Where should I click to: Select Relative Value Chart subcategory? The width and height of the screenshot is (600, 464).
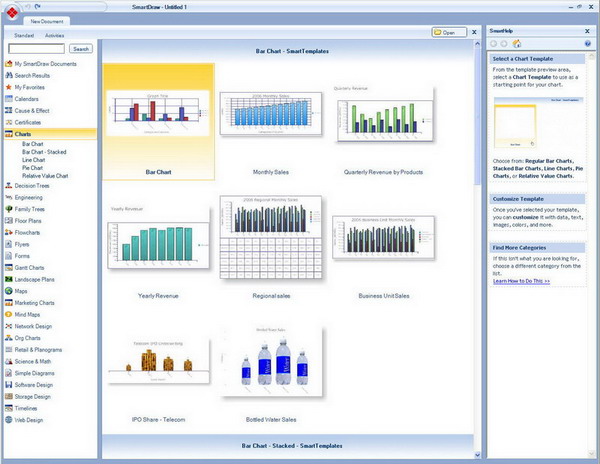pyautogui.click(x=45, y=176)
